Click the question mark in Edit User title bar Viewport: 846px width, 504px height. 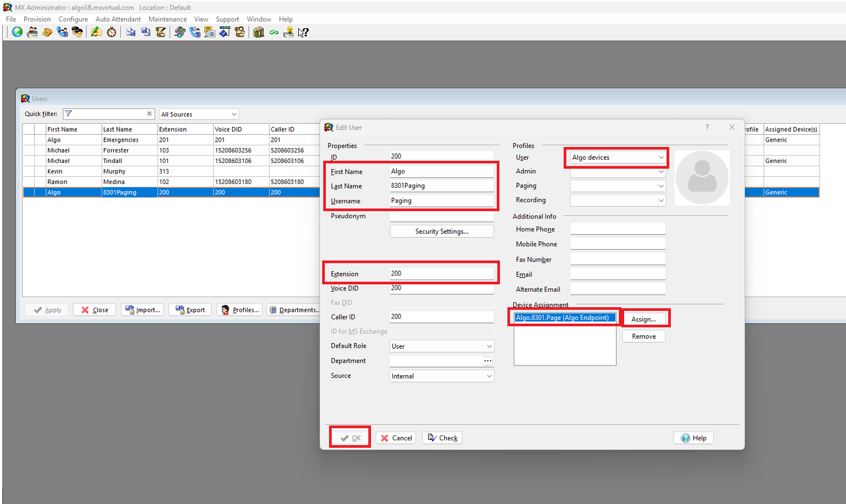(707, 127)
